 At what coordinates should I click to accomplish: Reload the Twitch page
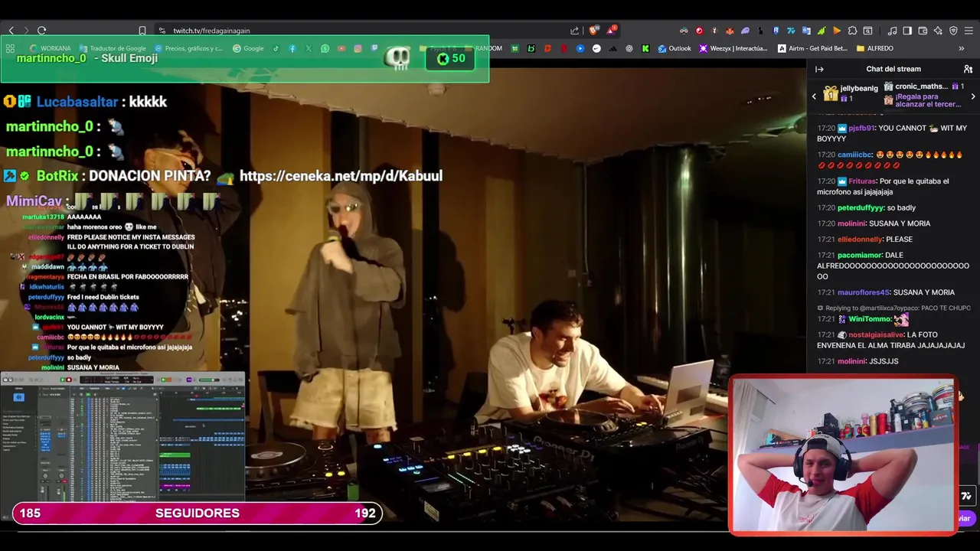[x=41, y=31]
